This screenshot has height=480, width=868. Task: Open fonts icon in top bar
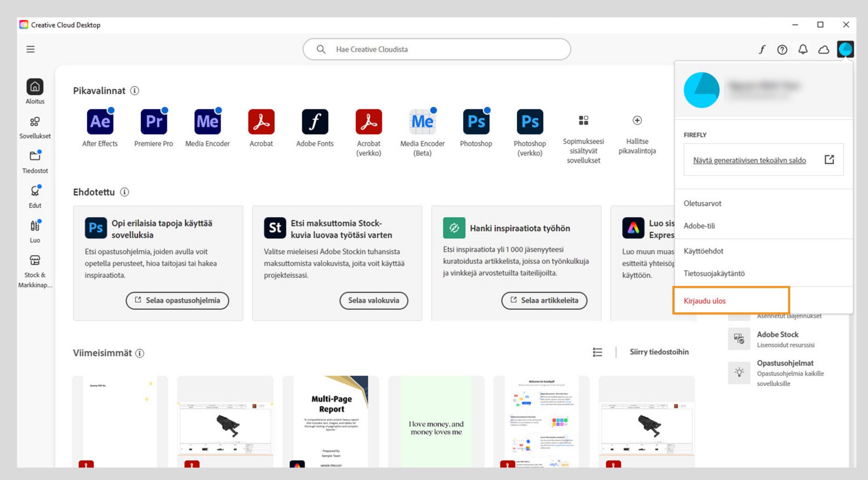(762, 50)
